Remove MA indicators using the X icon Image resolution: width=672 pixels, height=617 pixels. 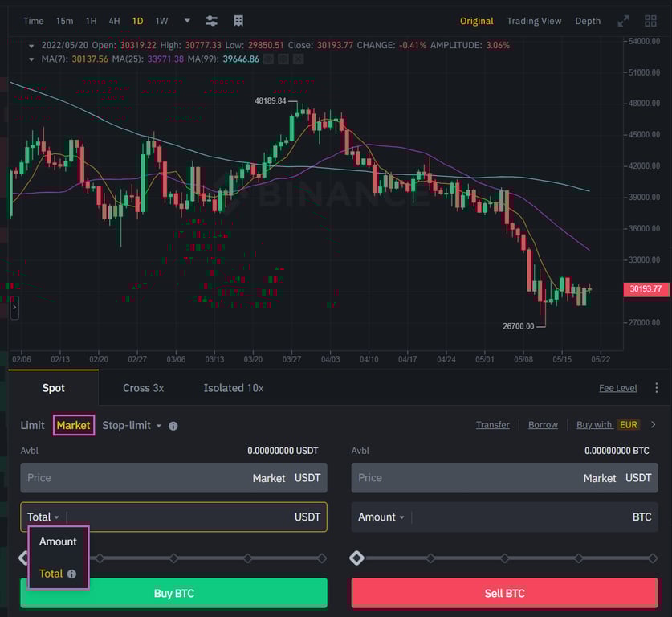[298, 59]
